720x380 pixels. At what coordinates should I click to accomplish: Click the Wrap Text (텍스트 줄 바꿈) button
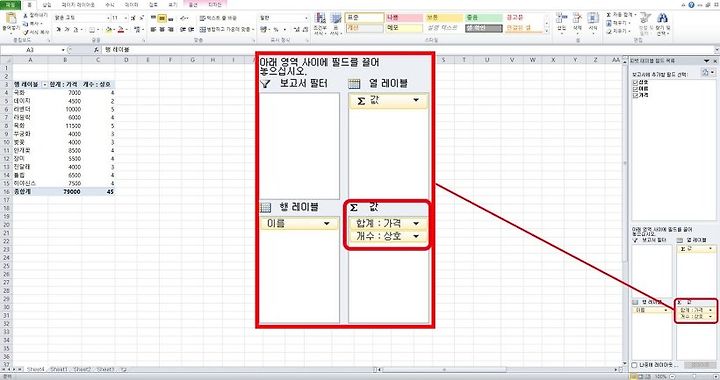click(219, 18)
